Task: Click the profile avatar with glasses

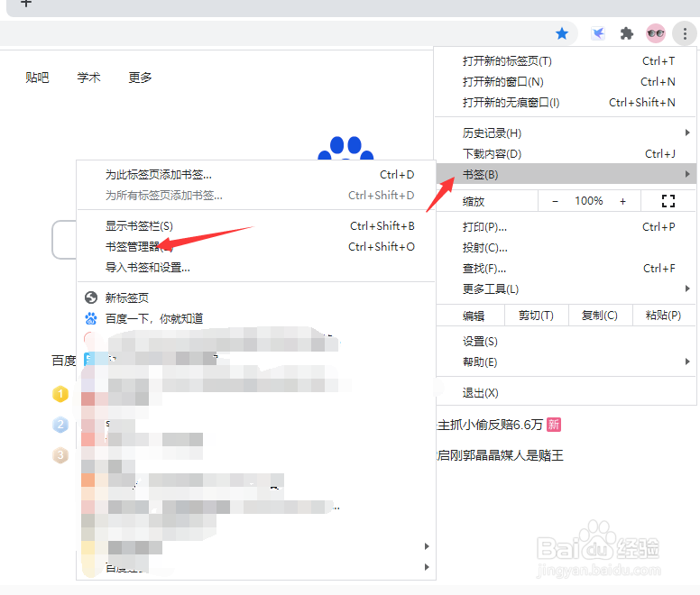Action: pos(656,33)
